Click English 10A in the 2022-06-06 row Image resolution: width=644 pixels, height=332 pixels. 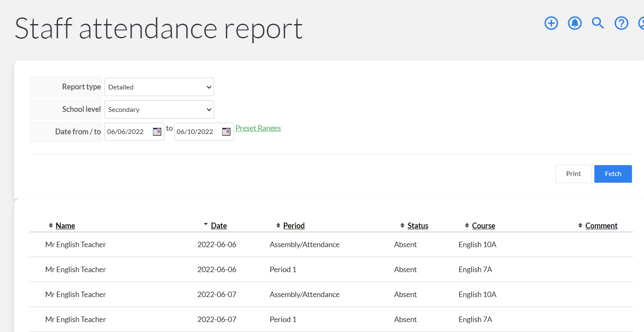tap(477, 245)
